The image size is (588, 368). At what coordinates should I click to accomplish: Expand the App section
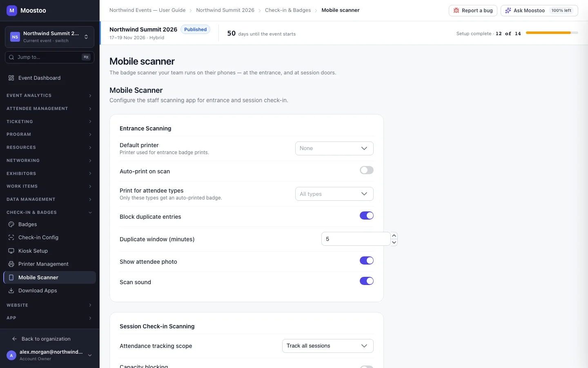tap(50, 318)
